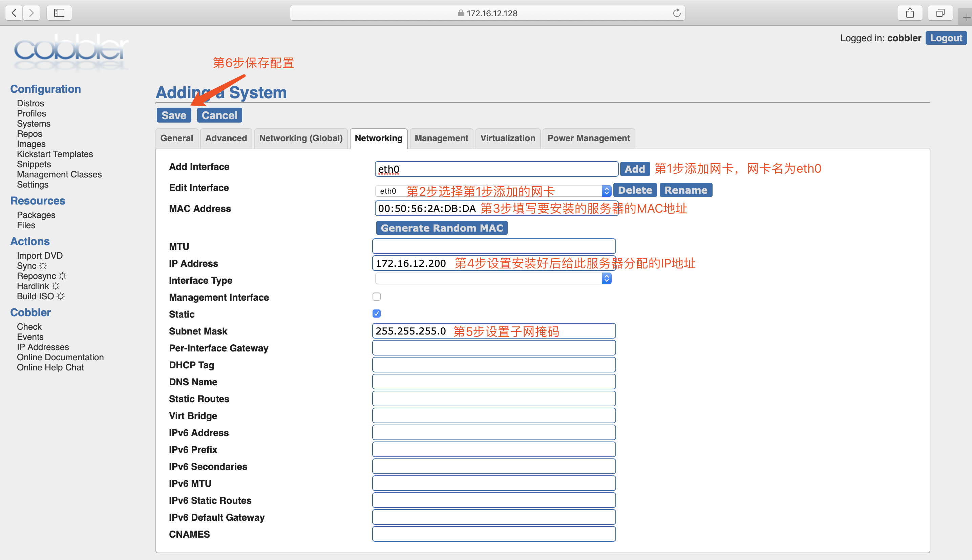Click the IPv6 MTU field
This screenshot has width=972, height=560.
coord(494,483)
